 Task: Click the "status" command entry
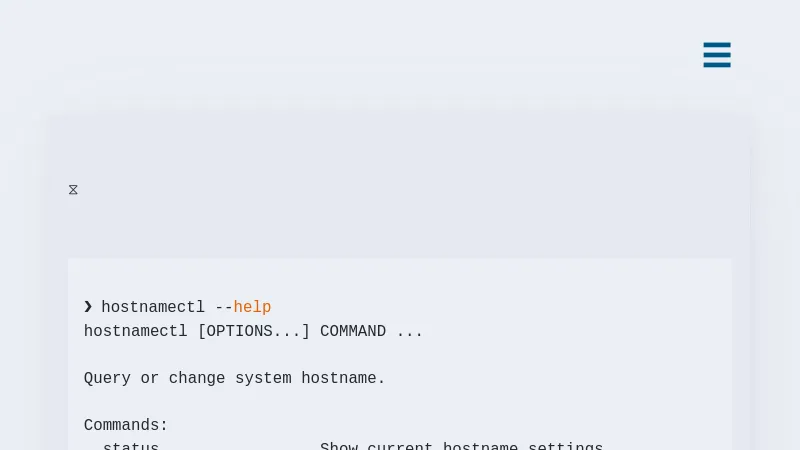[x=131, y=446]
